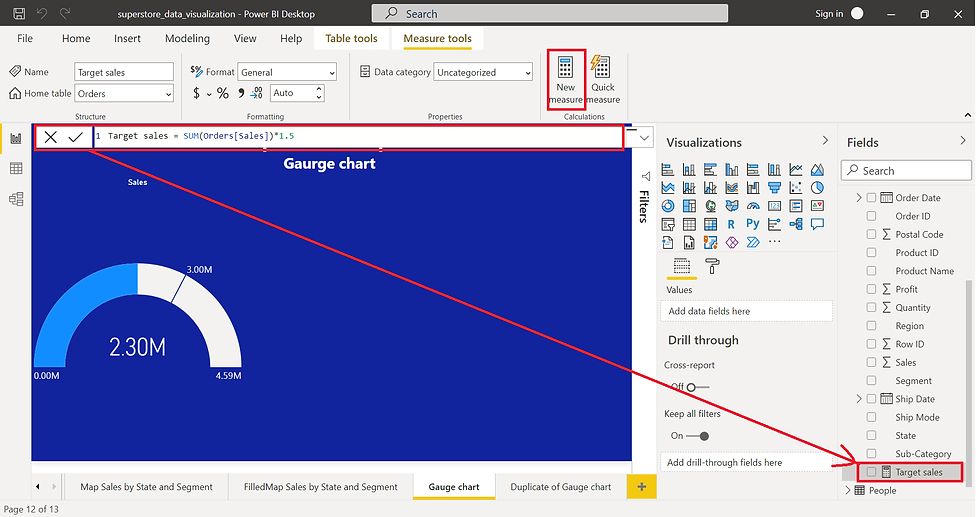The width and height of the screenshot is (980, 517).
Task: Edit the measure Name input field
Action: (124, 72)
